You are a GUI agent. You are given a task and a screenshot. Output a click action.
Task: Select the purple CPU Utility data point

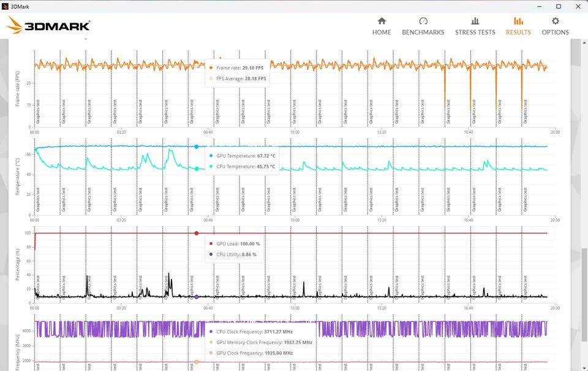click(x=196, y=297)
